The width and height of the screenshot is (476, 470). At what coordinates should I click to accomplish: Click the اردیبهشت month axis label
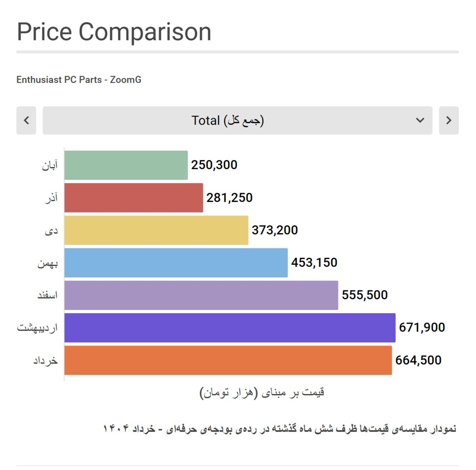click(x=37, y=328)
